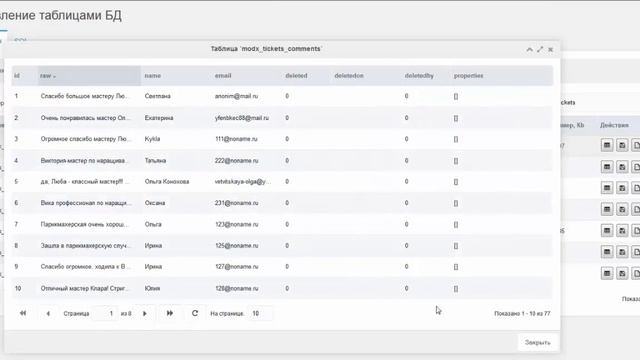Image resolution: width=640 pixels, height=360 pixels.
Task: Select the name cell 'Екатерина'
Action: pos(159,118)
